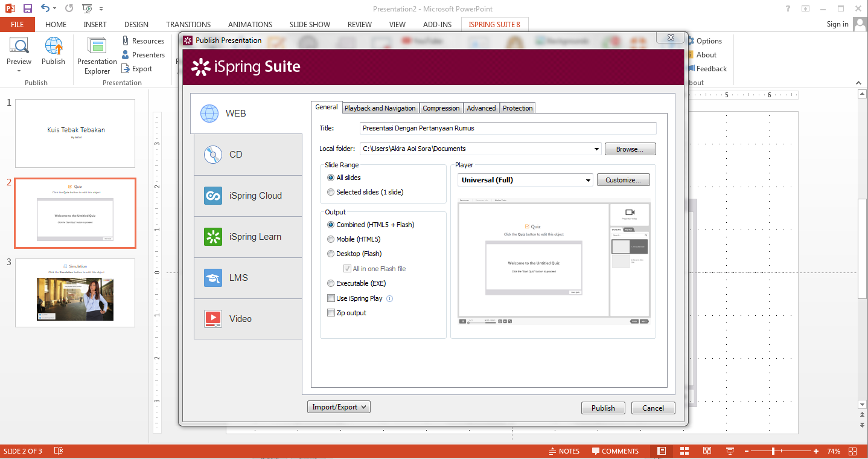Select the Mobile (HTML5) output radio
The height and width of the screenshot is (459, 868).
pos(331,239)
